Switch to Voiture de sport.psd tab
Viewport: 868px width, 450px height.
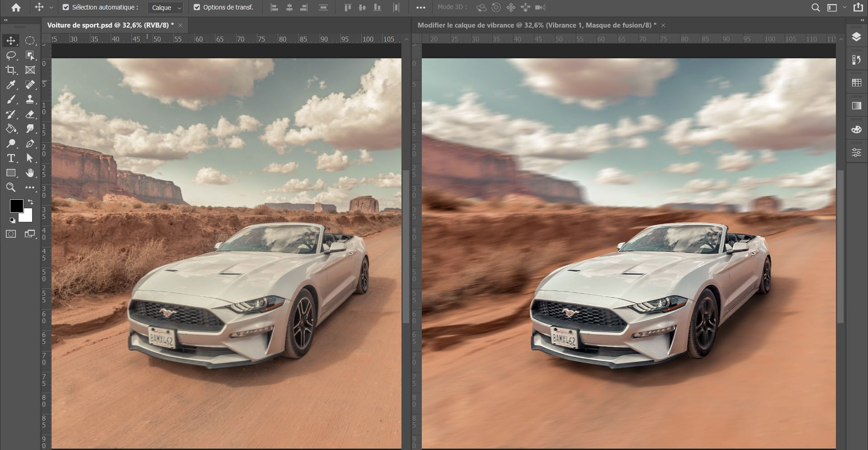pos(110,25)
